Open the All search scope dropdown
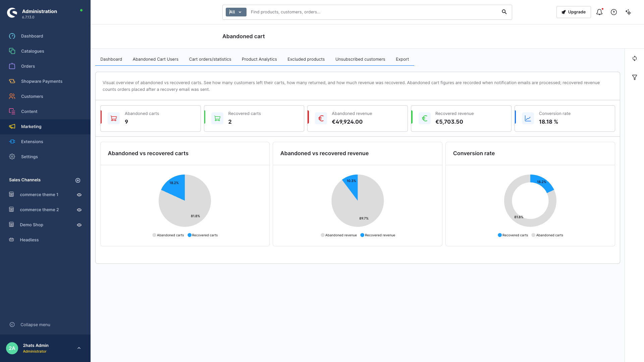 click(236, 12)
